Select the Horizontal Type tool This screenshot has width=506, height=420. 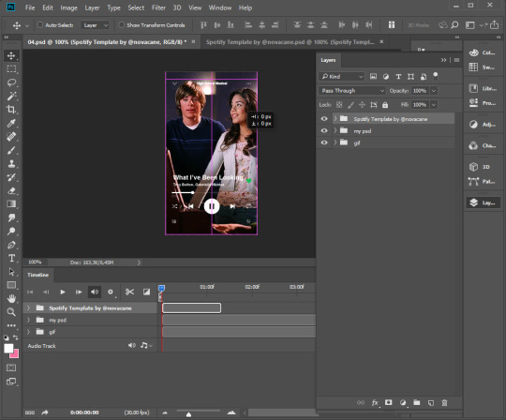[11, 258]
